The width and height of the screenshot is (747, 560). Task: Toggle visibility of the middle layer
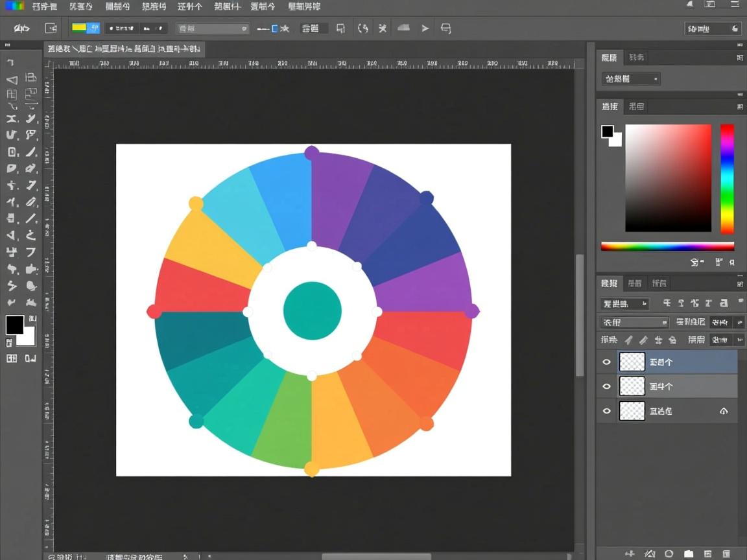607,386
